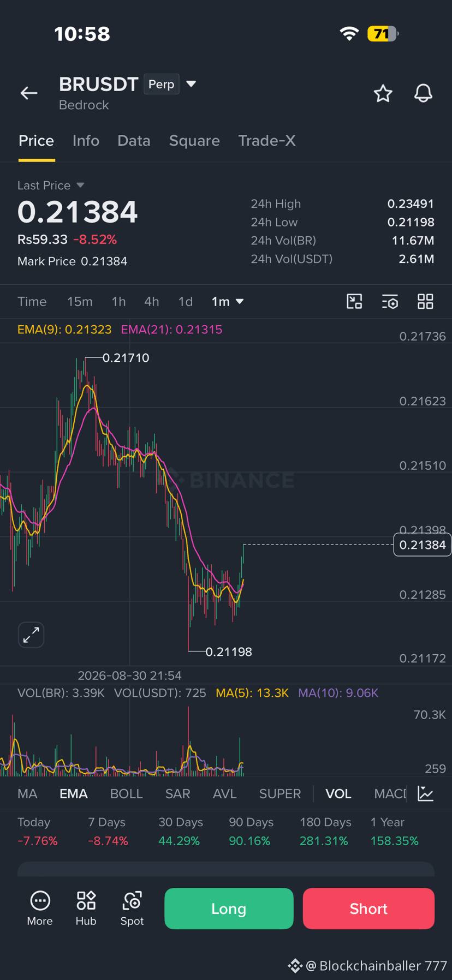Select the 1h interval
The height and width of the screenshot is (980, 452).
point(118,302)
